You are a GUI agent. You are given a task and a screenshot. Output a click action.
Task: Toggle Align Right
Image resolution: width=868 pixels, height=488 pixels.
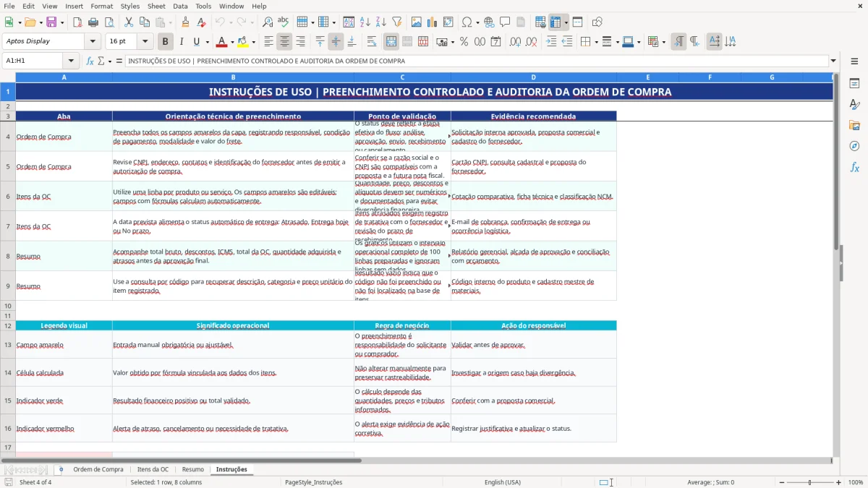[x=300, y=42]
